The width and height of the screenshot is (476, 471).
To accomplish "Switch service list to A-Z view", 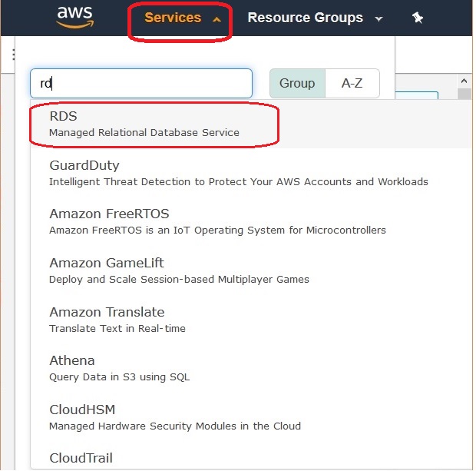I will point(352,83).
